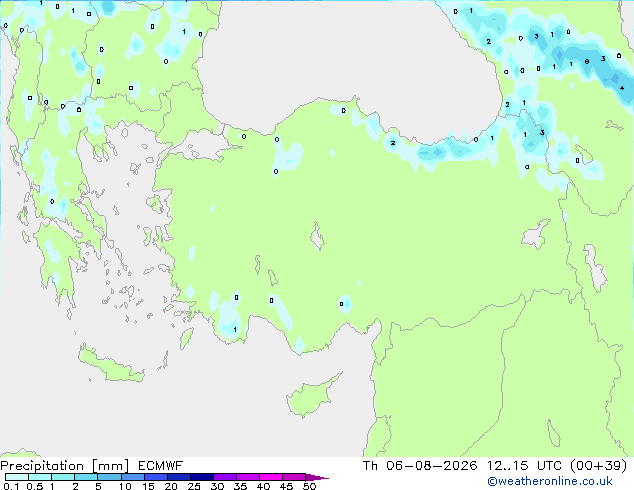This screenshot has width=634, height=490.
Task: Click the legend label '45'
Action: pyautogui.click(x=286, y=486)
